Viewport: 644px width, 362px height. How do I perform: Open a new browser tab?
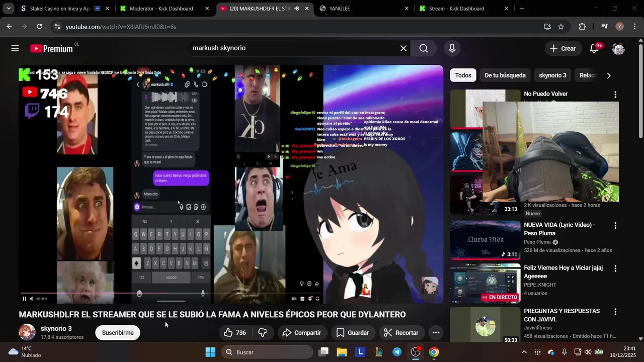point(522,9)
